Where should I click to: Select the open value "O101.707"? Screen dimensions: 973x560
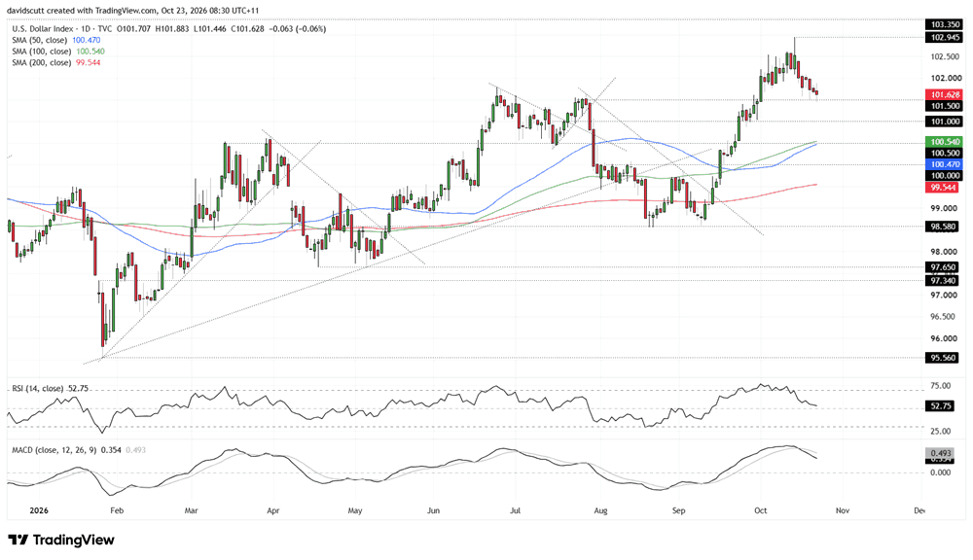click(x=134, y=28)
